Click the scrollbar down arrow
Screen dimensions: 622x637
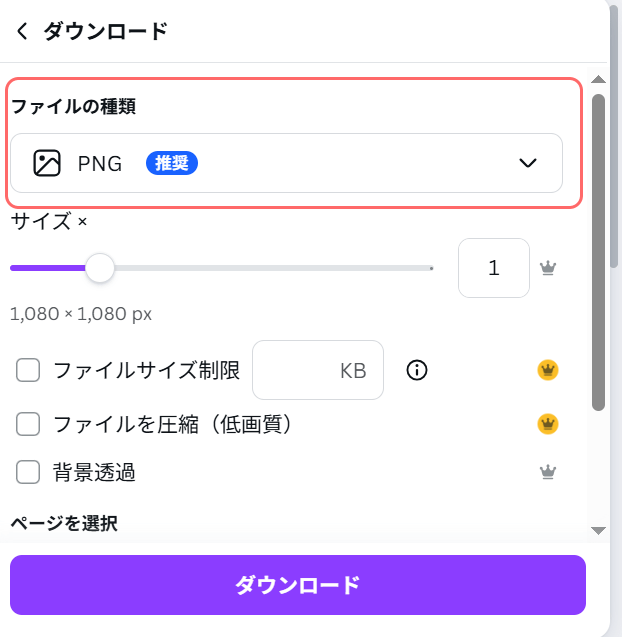pyautogui.click(x=598, y=530)
